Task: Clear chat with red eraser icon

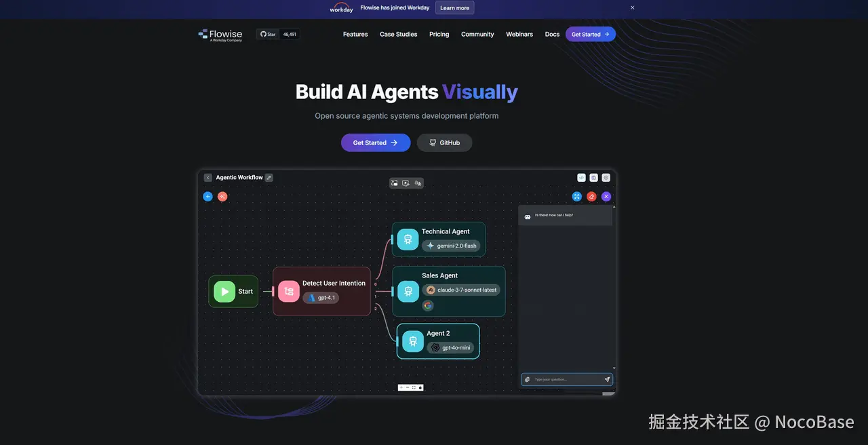Action: [591, 197]
